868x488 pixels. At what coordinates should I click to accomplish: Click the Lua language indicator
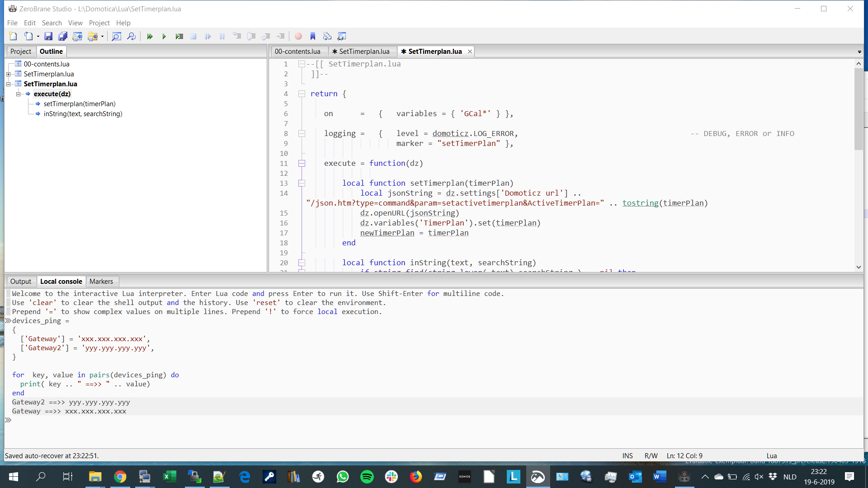point(772,455)
